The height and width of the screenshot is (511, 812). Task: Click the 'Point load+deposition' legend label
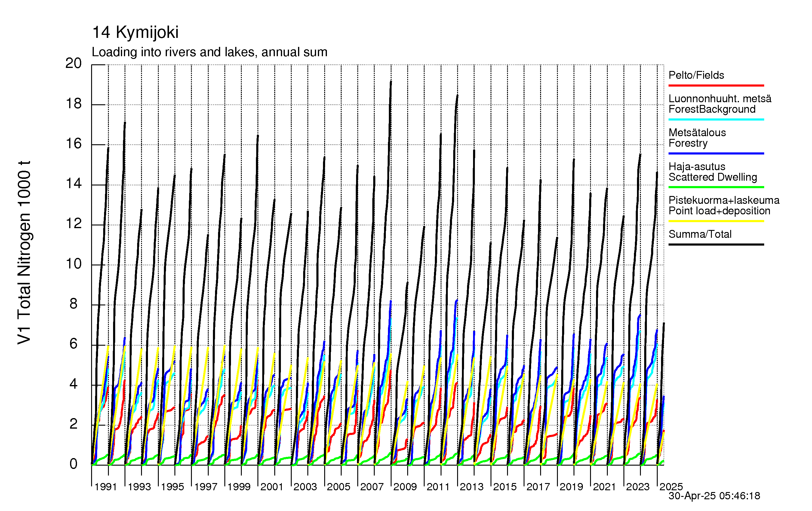[x=720, y=211]
